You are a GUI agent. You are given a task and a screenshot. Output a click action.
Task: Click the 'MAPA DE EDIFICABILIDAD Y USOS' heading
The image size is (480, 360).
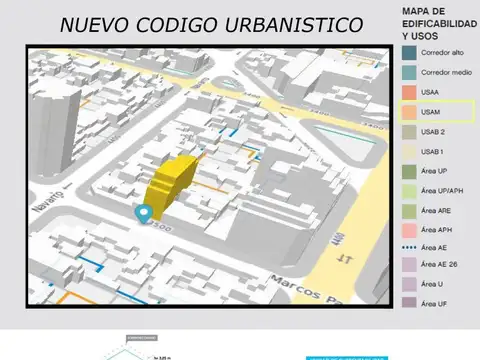point(439,24)
